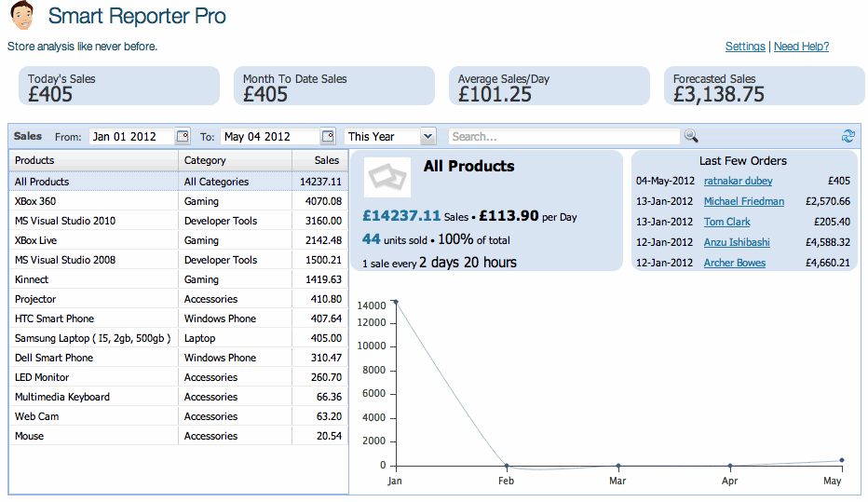This screenshot has width=868, height=502.
Task: Click the January data point on chart
Action: (396, 302)
